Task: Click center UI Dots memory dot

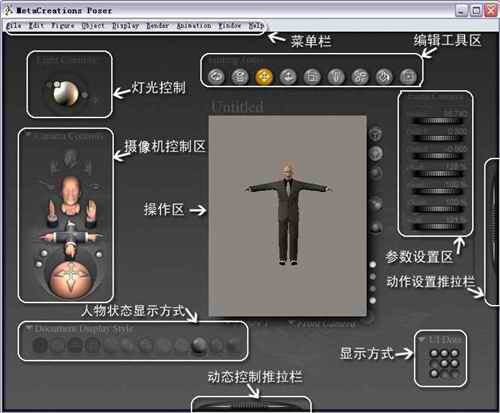Action: click(444, 363)
